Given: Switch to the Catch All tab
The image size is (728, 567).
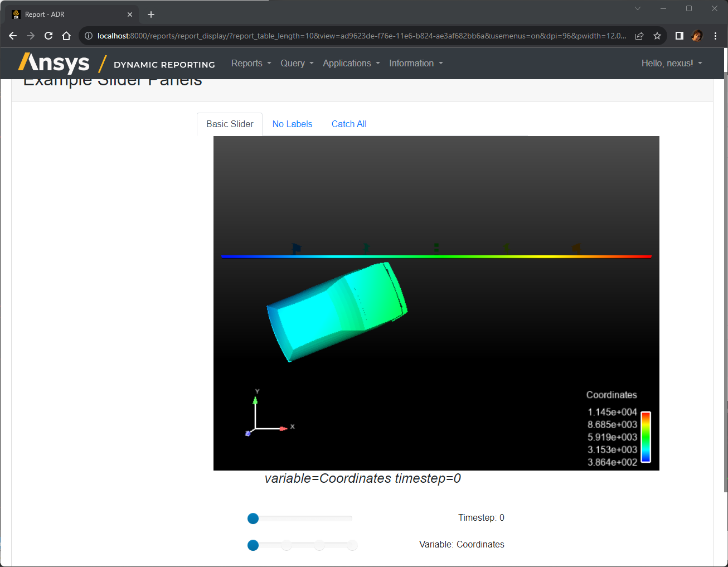Looking at the screenshot, I should pyautogui.click(x=349, y=124).
